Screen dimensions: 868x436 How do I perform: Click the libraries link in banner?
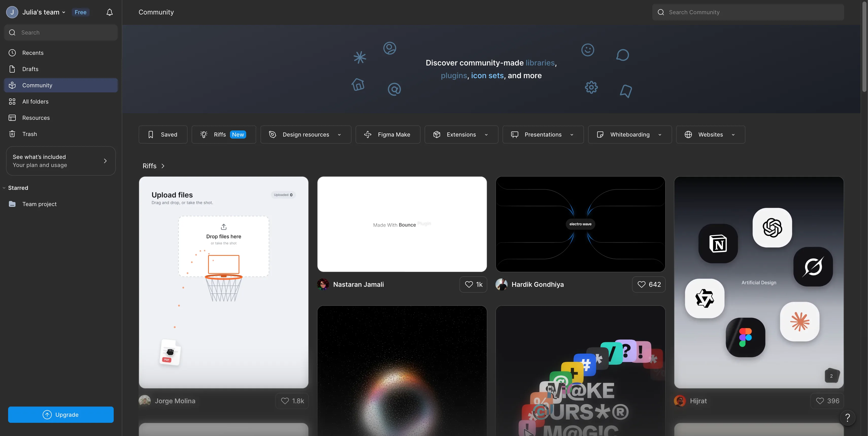[x=540, y=63]
